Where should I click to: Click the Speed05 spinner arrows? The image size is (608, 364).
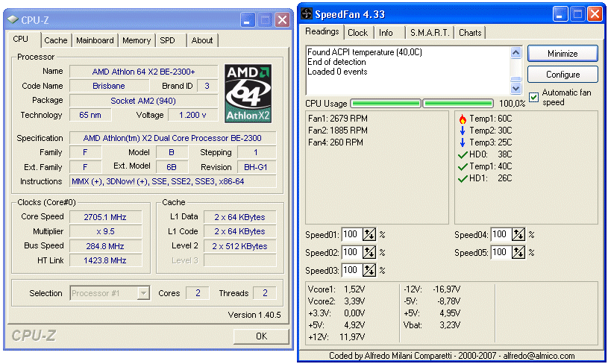(518, 252)
